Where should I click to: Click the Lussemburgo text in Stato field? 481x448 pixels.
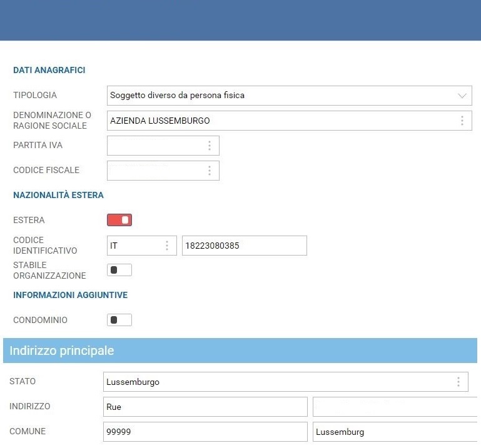tap(133, 382)
